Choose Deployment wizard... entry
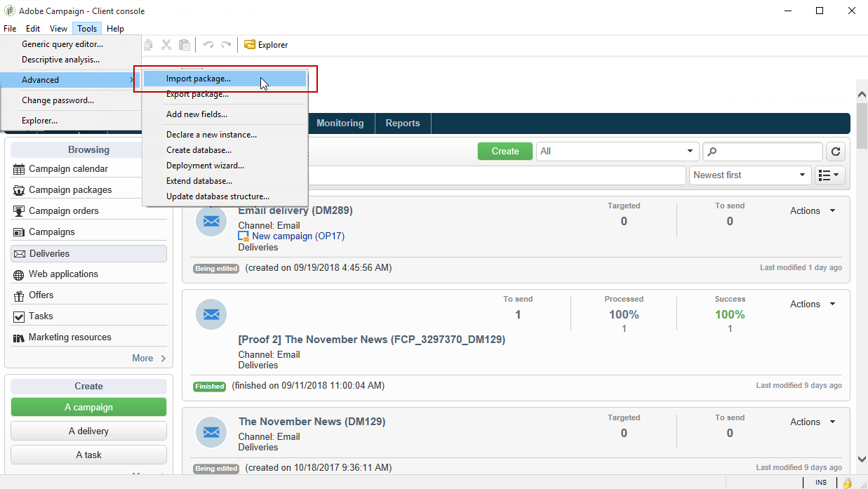Viewport: 868px width, 489px height. coord(225,166)
